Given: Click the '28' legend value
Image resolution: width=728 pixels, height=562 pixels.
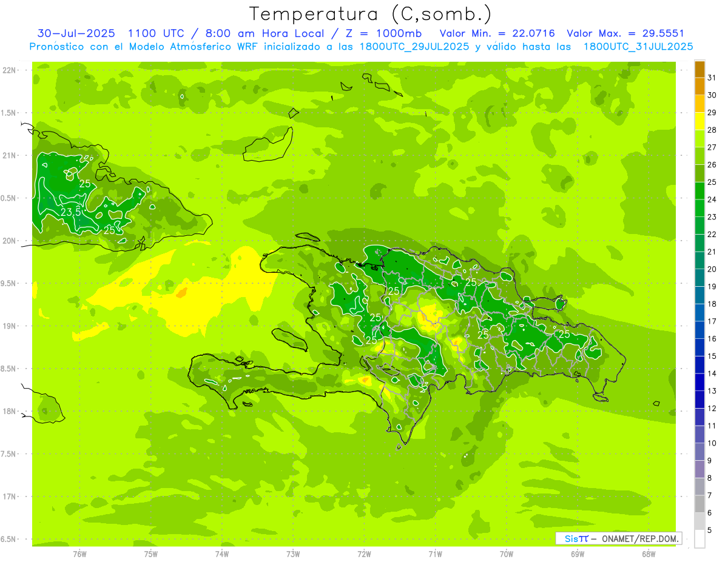Looking at the screenshot, I should (x=712, y=130).
